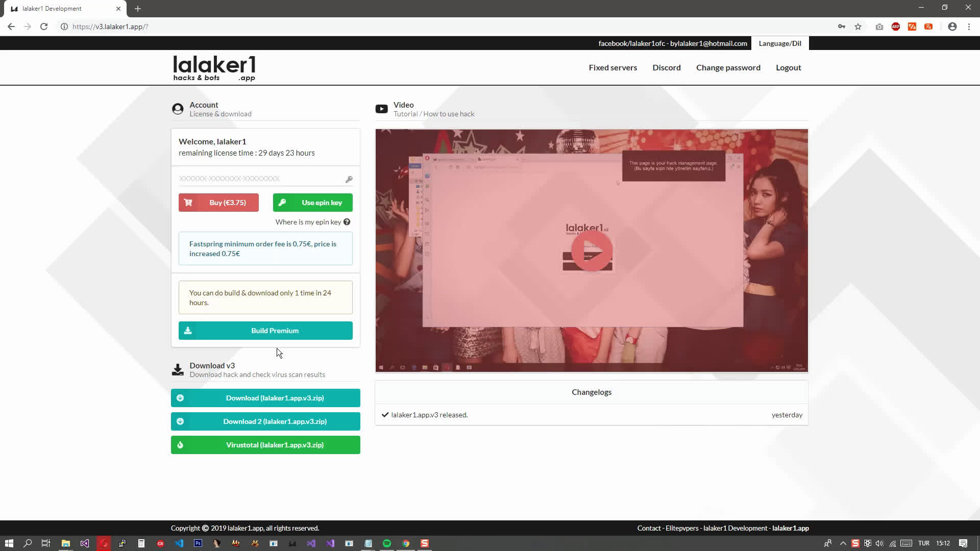Open the bold lalaker1.app footer link
This screenshot has height=551, width=980.
[x=790, y=528]
